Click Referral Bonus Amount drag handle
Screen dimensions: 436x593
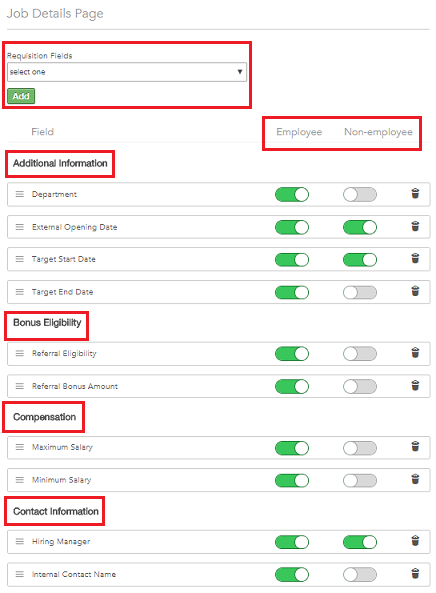click(x=19, y=386)
